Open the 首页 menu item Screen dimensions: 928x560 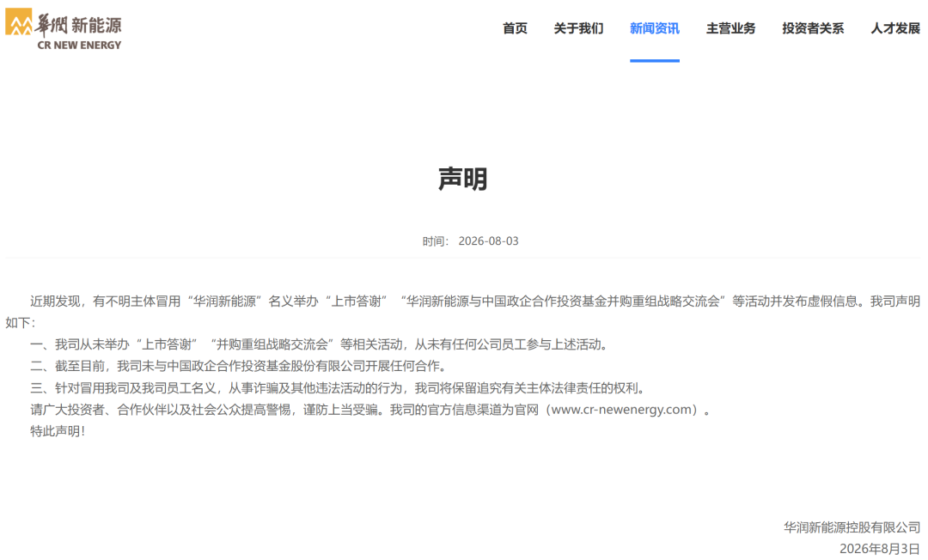tap(515, 28)
